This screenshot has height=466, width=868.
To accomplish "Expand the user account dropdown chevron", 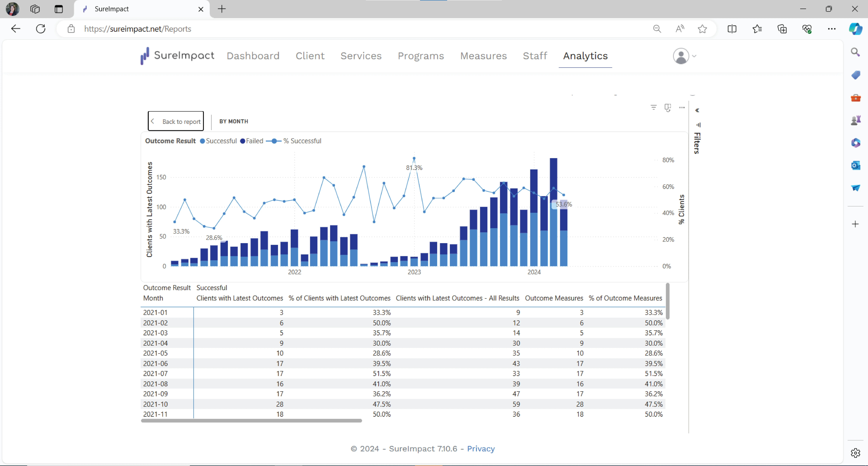I will [694, 56].
